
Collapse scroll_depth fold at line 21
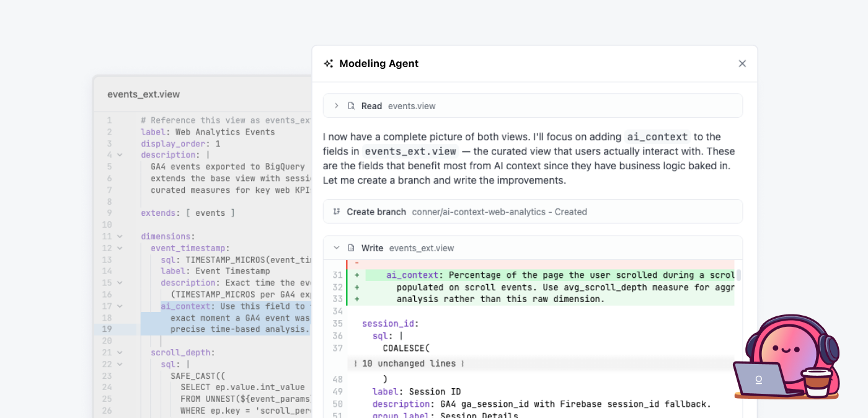point(120,353)
